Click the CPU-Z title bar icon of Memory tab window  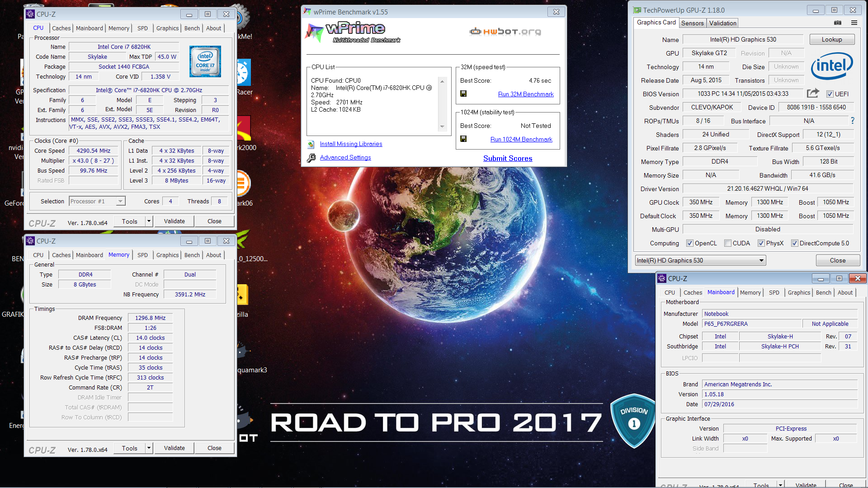[30, 241]
